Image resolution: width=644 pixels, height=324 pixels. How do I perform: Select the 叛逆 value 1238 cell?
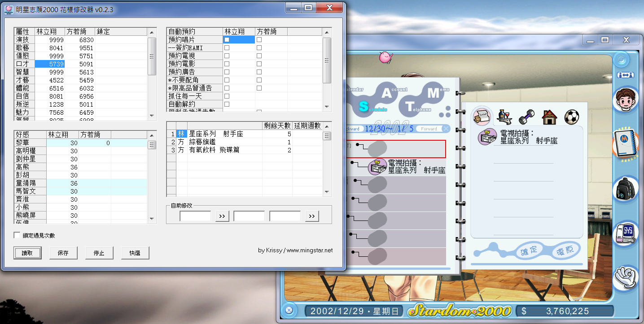50,104
